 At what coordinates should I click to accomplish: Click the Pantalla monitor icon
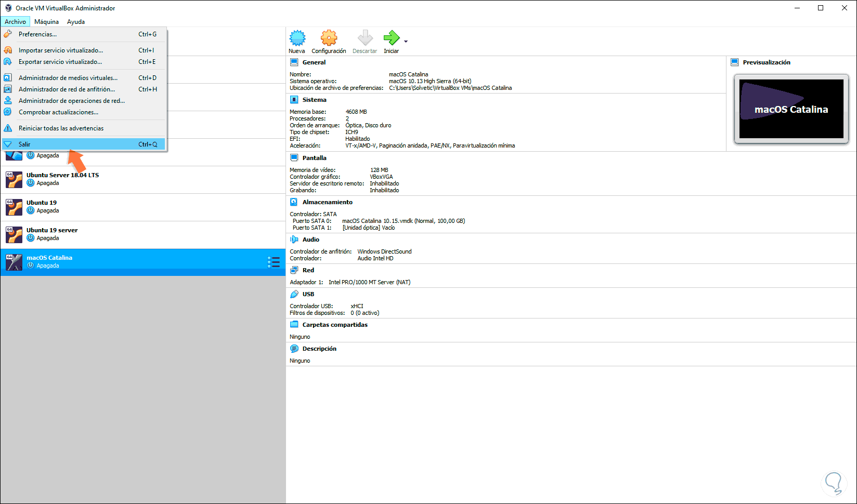294,158
